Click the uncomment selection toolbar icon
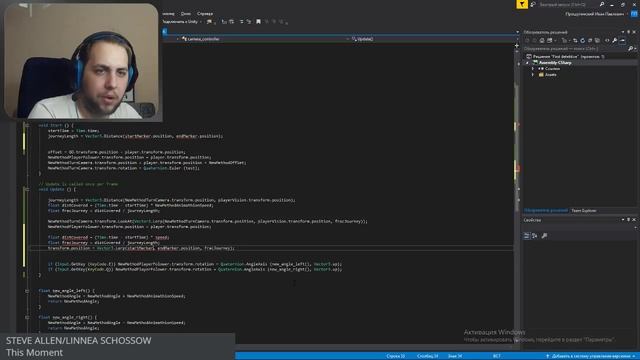 click(249, 22)
